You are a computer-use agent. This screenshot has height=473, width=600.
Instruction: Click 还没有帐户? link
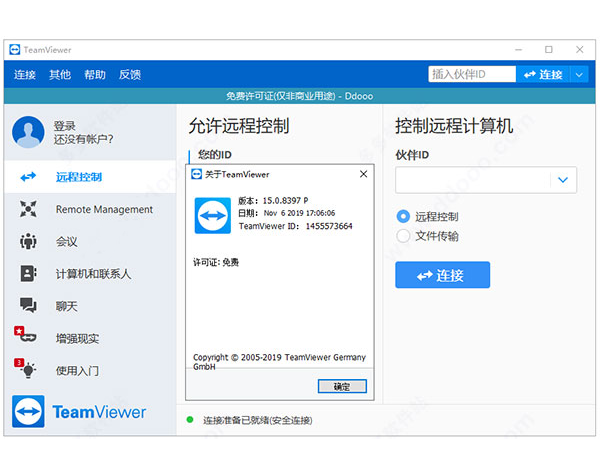[x=83, y=139]
